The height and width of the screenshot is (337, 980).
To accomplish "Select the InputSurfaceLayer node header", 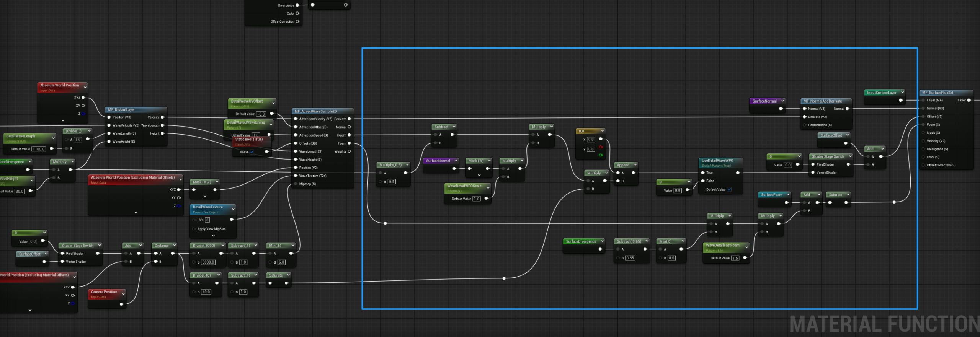I will [882, 93].
